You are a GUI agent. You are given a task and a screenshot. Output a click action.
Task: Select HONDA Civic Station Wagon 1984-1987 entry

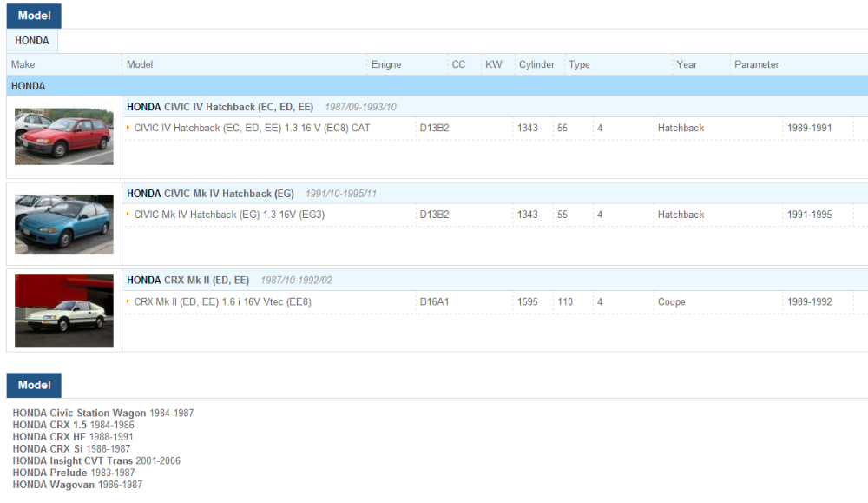102,413
